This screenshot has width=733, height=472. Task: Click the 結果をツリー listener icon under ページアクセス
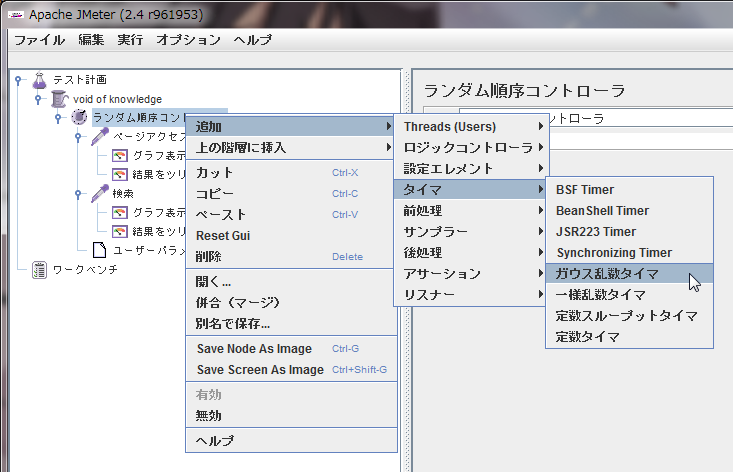pyautogui.click(x=120, y=175)
